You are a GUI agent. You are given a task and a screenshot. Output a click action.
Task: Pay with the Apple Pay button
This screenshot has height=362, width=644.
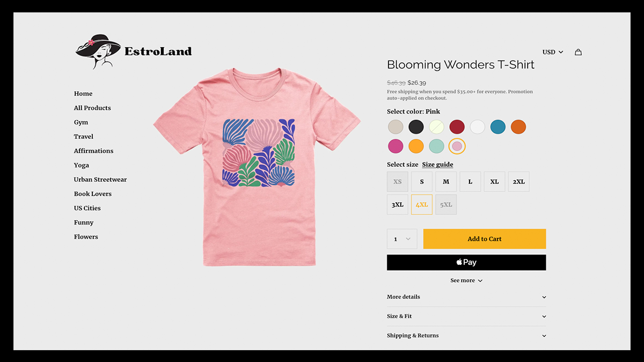466,262
